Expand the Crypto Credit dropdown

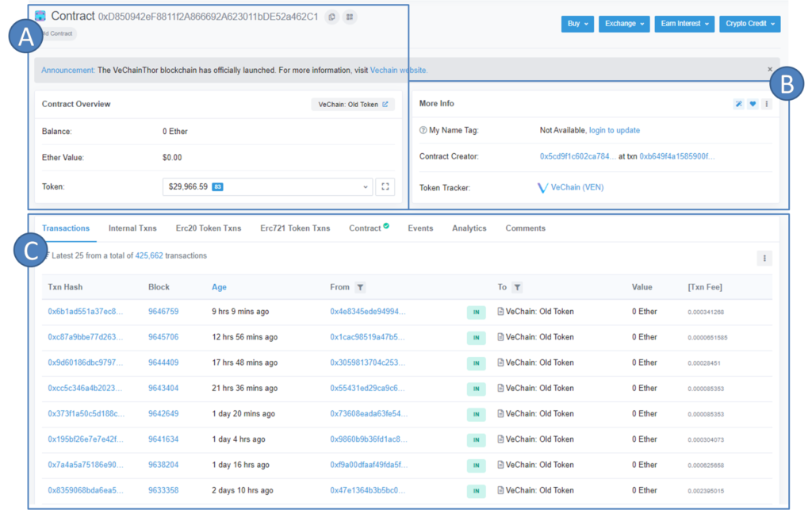coord(749,24)
